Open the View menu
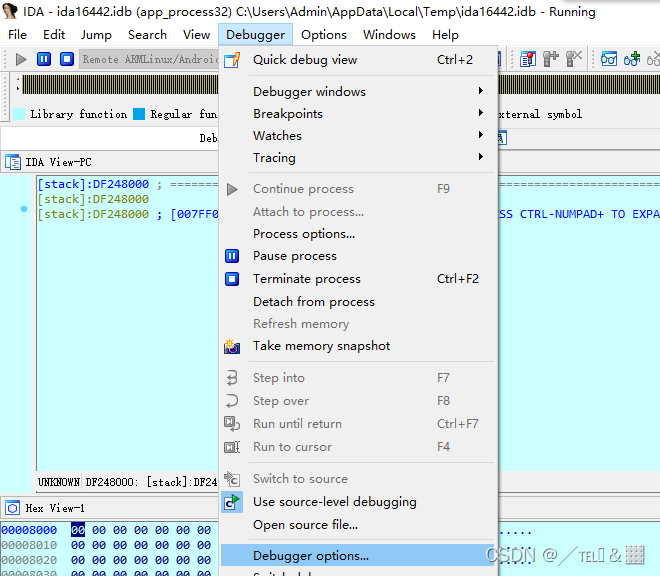This screenshot has height=576, width=660. point(196,35)
